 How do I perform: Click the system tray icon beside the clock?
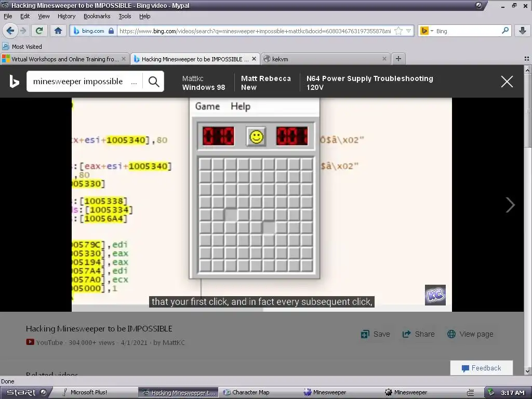[x=490, y=393]
